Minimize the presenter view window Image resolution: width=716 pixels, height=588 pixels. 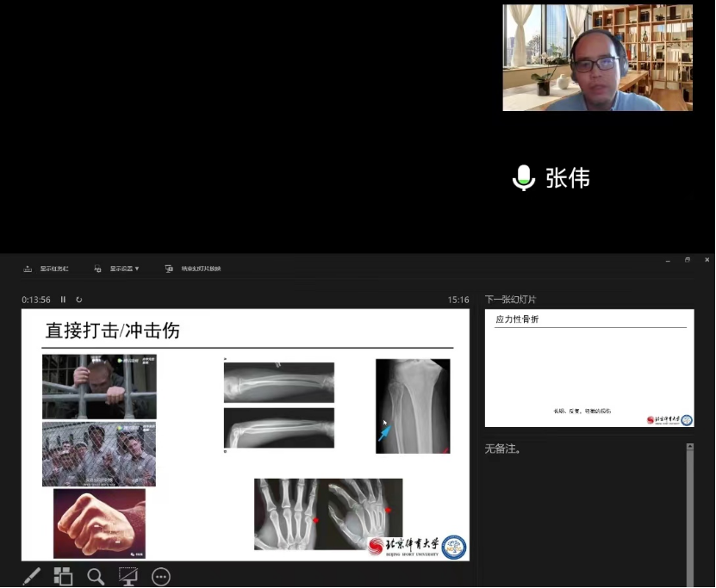pos(667,260)
